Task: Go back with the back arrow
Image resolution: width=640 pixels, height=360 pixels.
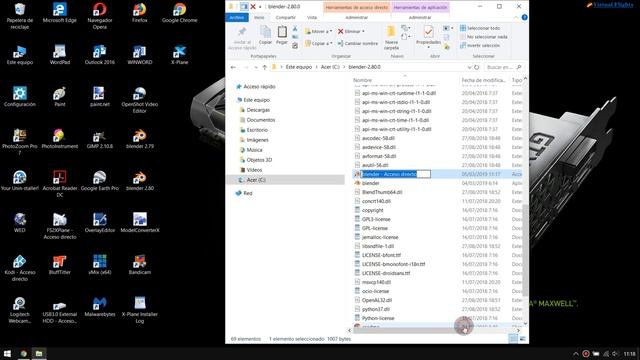Action: [233, 67]
